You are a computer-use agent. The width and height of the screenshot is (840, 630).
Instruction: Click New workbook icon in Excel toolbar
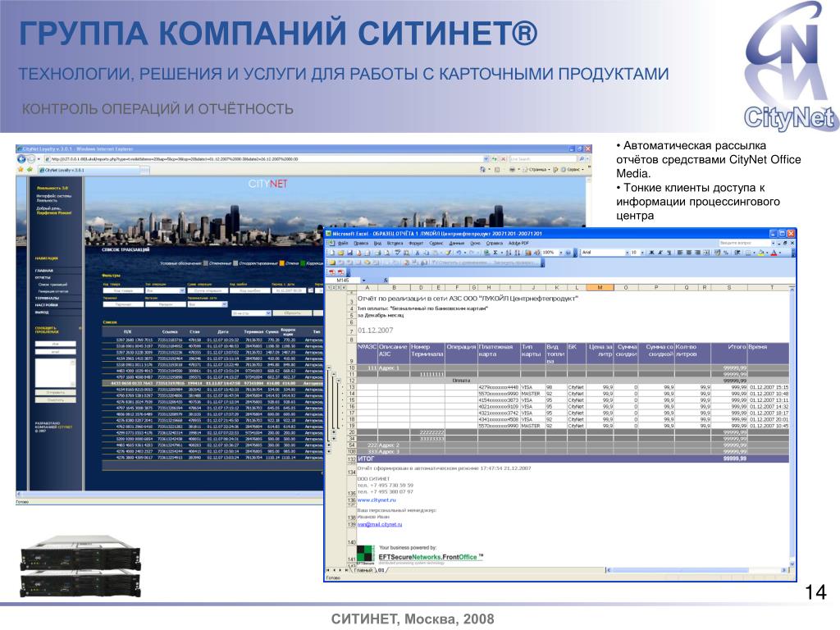[331, 253]
